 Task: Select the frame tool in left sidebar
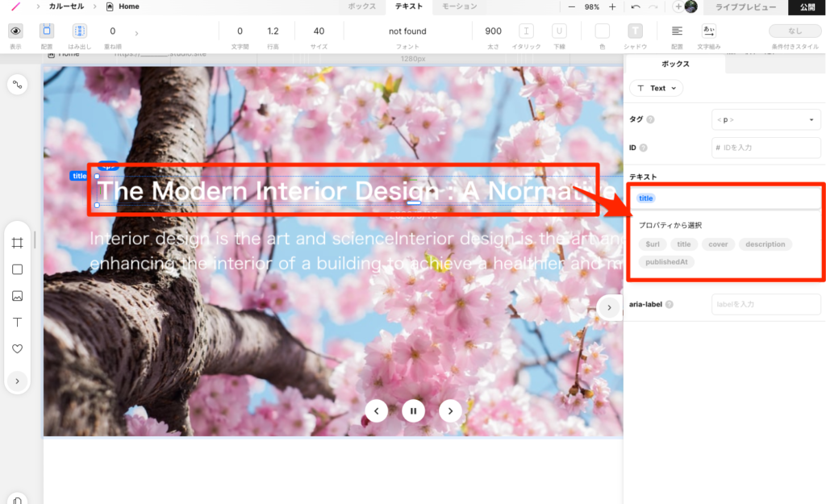click(18, 243)
